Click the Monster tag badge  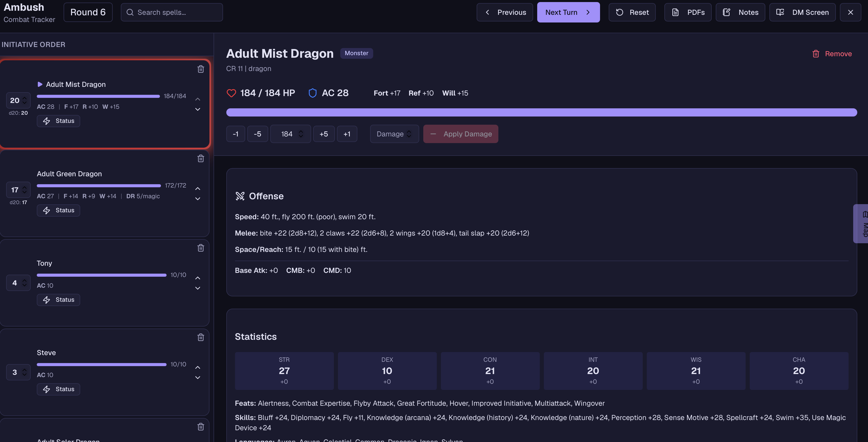[356, 53]
